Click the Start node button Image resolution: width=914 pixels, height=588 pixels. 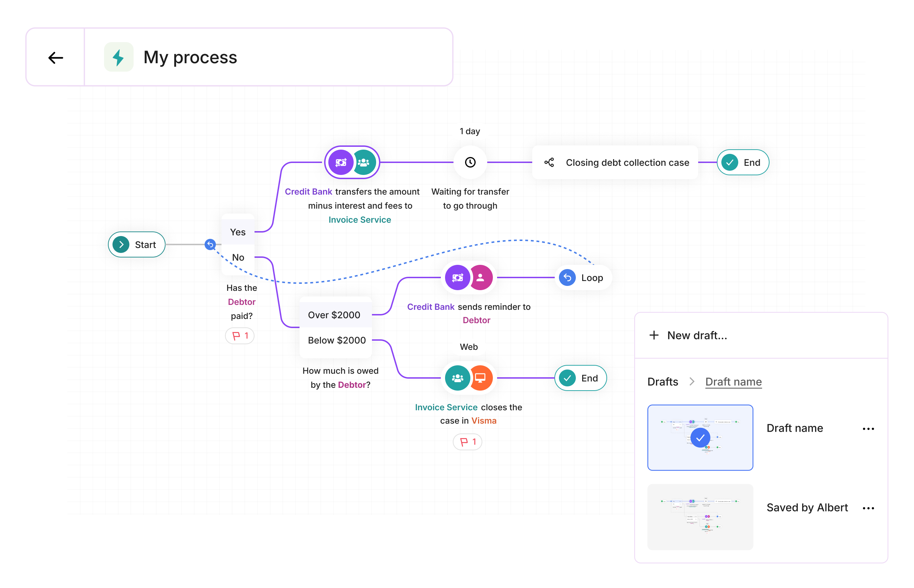click(x=136, y=244)
